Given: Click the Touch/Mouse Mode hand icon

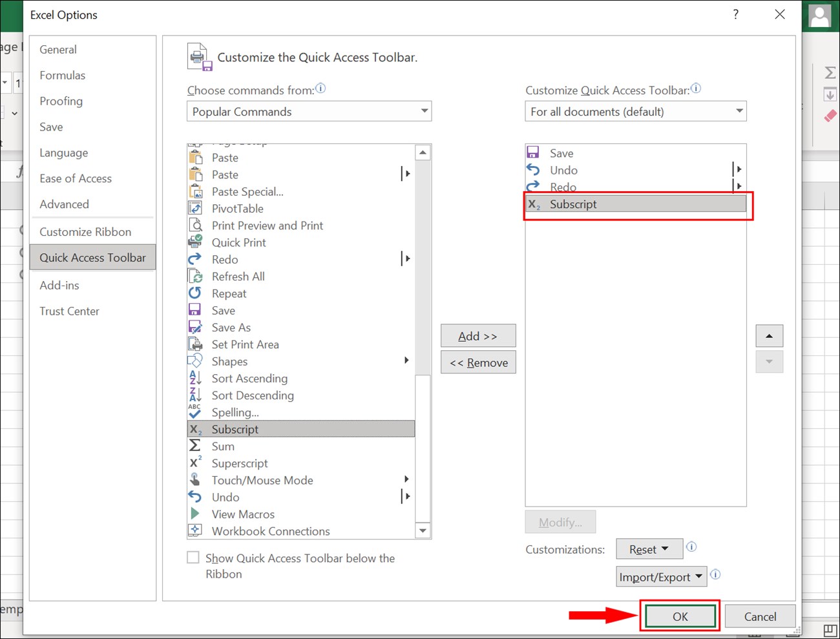Looking at the screenshot, I should [195, 479].
